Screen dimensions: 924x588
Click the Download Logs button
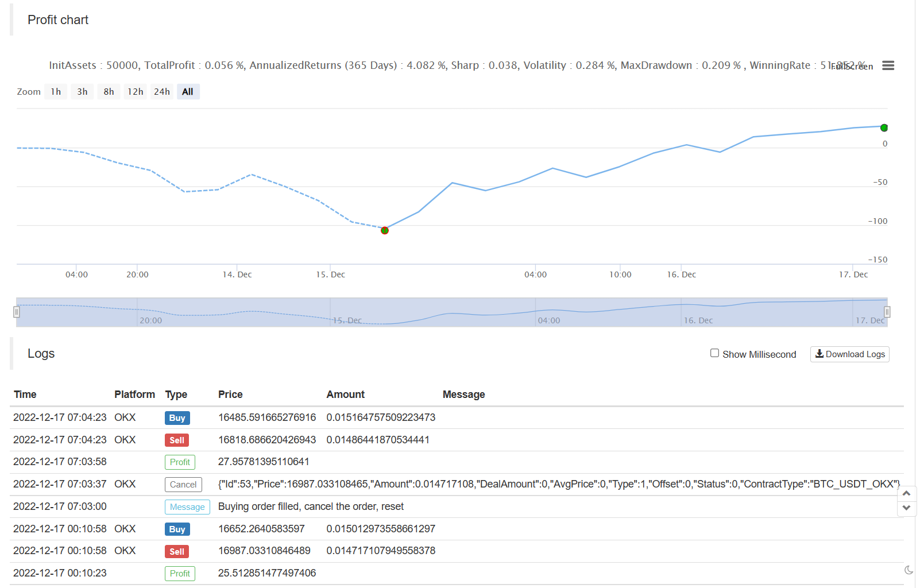point(850,354)
